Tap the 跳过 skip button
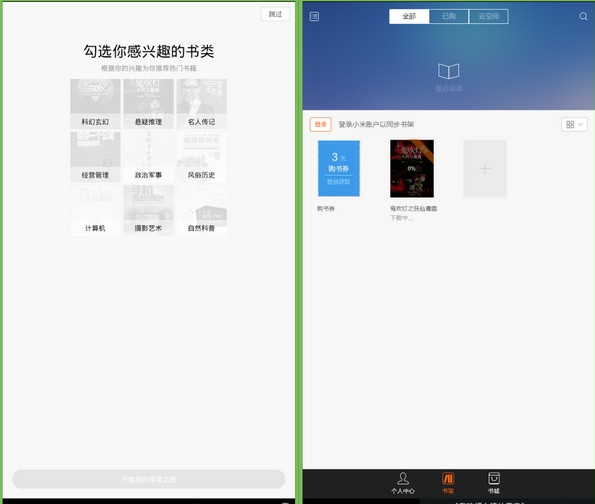Viewport: 595px width, 504px height. [275, 14]
